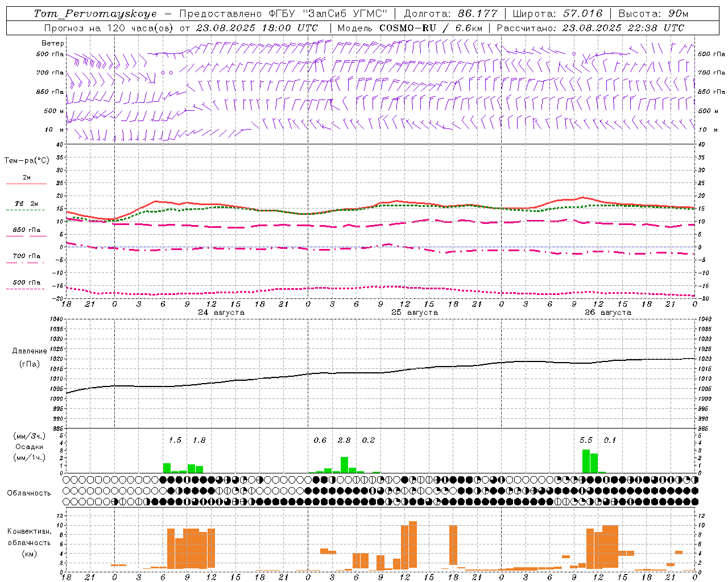Viewport: 728px width, 582px height.
Task: Click the forecast span text Прогноз на 120 часа(ов)
Action: (x=109, y=28)
